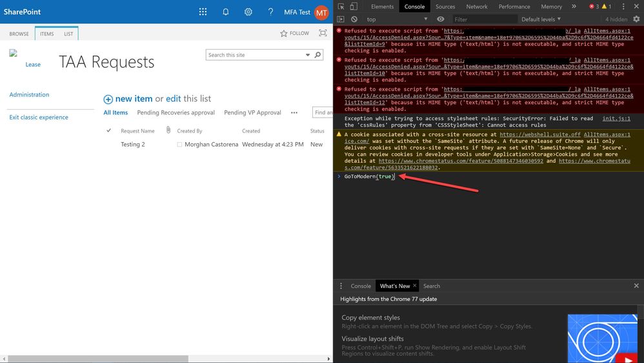
Task: Click the console Filter field
Action: [x=485, y=19]
